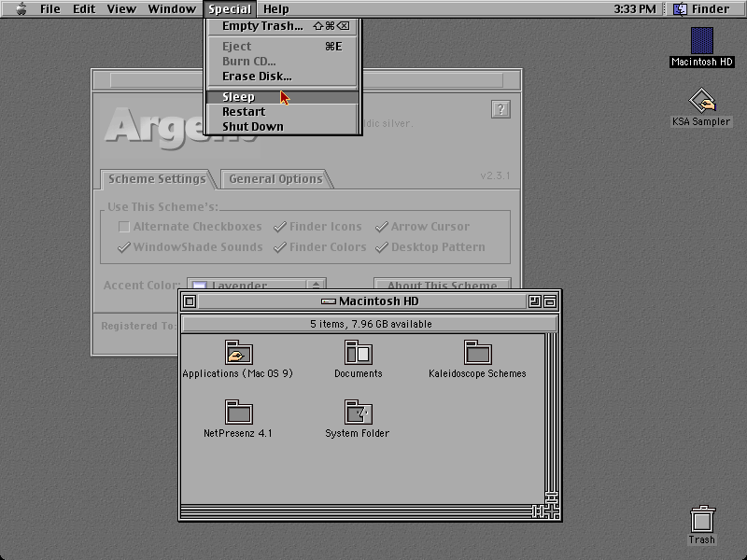Image resolution: width=747 pixels, height=560 pixels.
Task: Open the Apple menu icon
Action: [21, 8]
